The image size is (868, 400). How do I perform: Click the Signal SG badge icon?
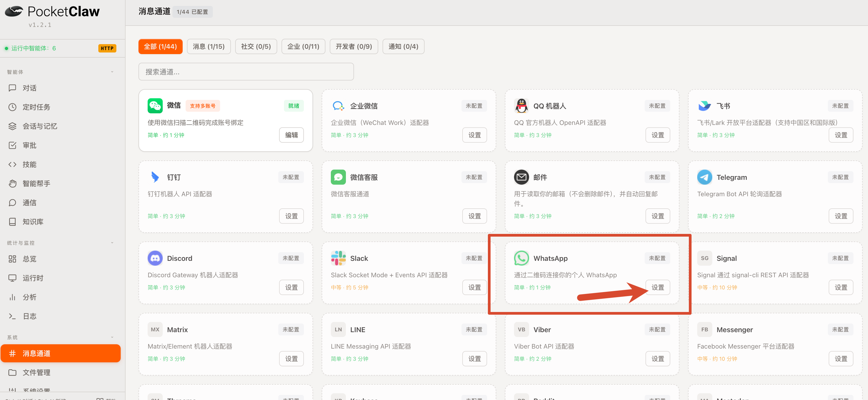[704, 258]
